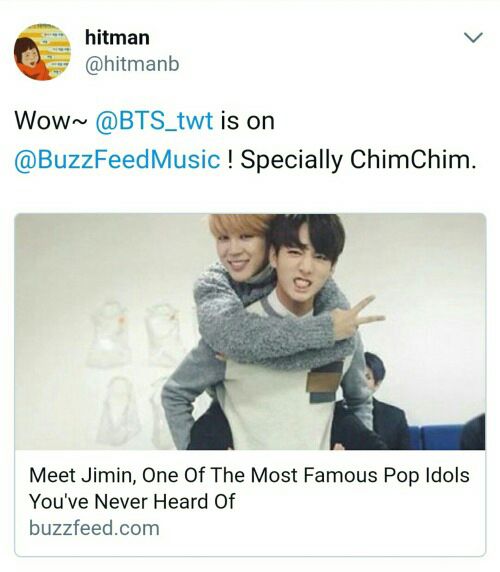Viewport: 500px width, 572px height.
Task: Open the @BuzzFeedMusic mention
Action: (x=117, y=159)
